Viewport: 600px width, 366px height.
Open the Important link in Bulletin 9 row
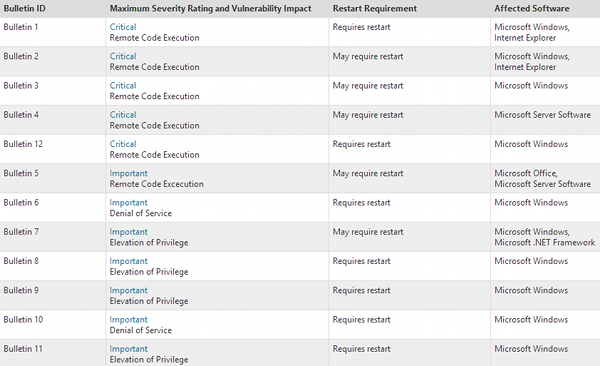129,290
